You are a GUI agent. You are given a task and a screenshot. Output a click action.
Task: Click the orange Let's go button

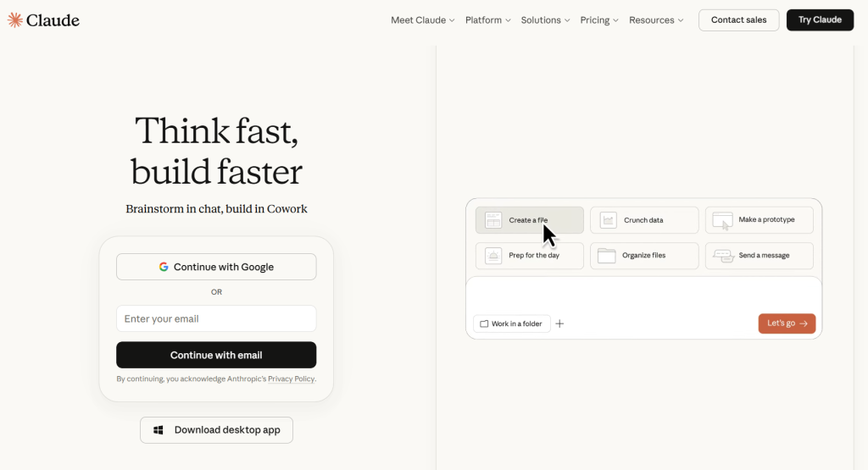click(x=787, y=323)
